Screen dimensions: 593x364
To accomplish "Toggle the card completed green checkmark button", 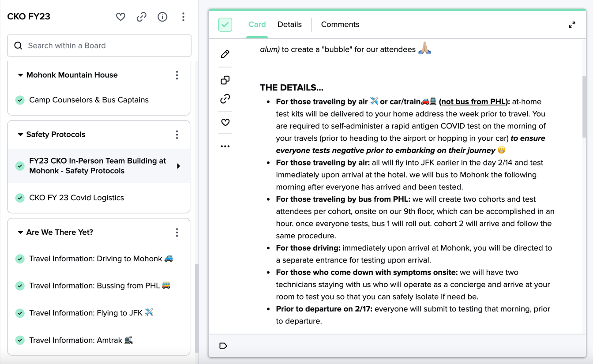I will [x=225, y=25].
